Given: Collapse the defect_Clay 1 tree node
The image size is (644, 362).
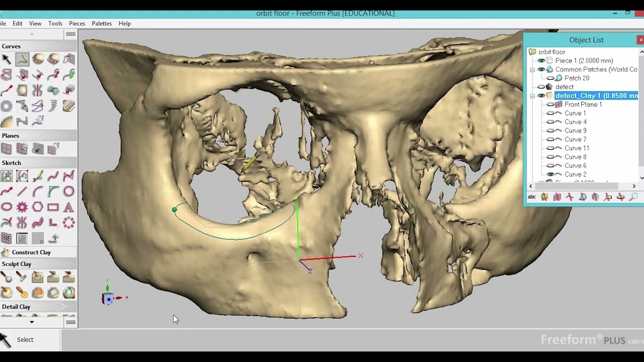Looking at the screenshot, I should point(532,96).
